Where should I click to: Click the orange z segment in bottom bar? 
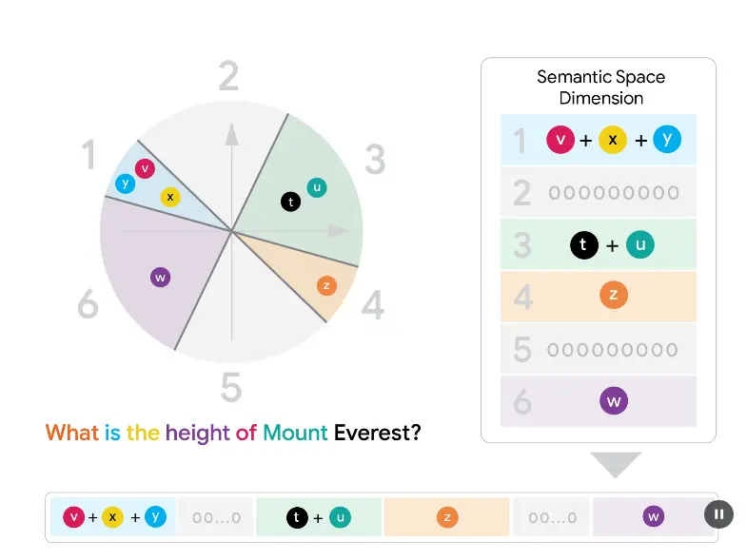click(x=446, y=517)
